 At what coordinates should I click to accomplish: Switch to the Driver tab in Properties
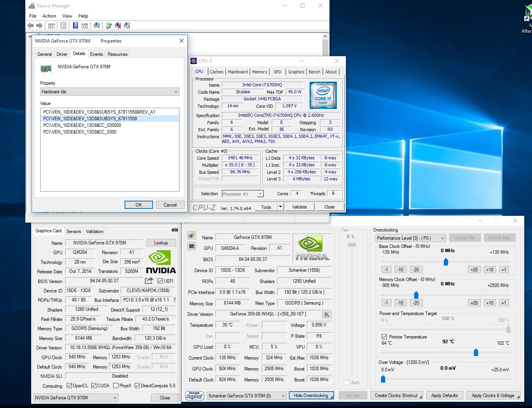click(x=62, y=54)
